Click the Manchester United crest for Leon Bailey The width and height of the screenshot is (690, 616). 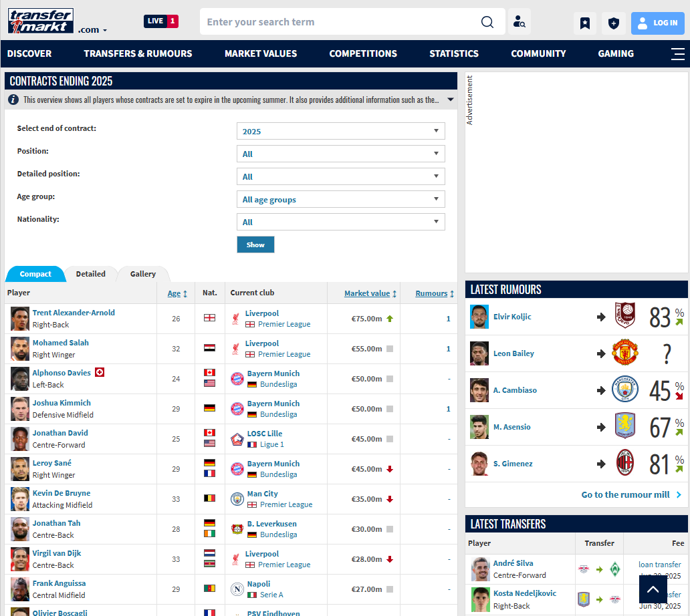[x=625, y=353]
